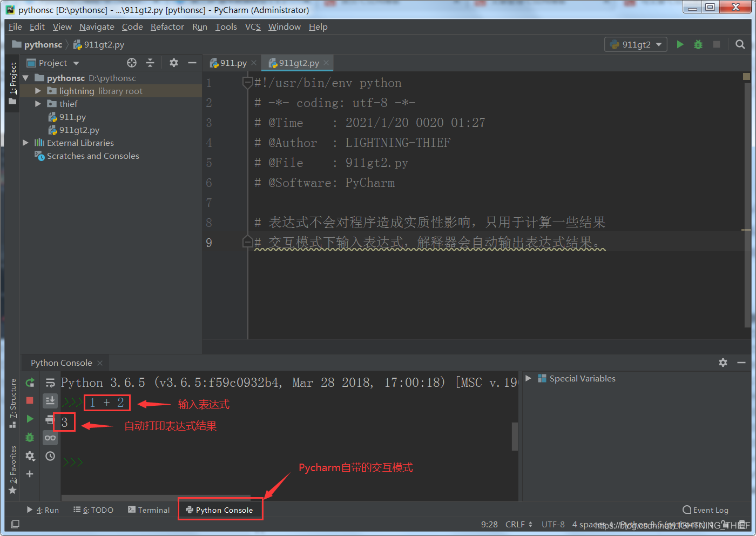Stop the Python console process
The width and height of the screenshot is (756, 536).
(30, 400)
